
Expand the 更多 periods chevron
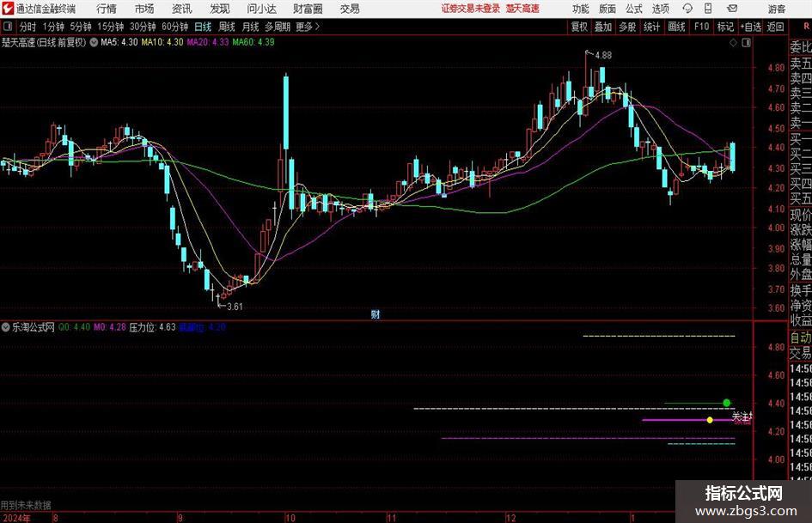317,27
